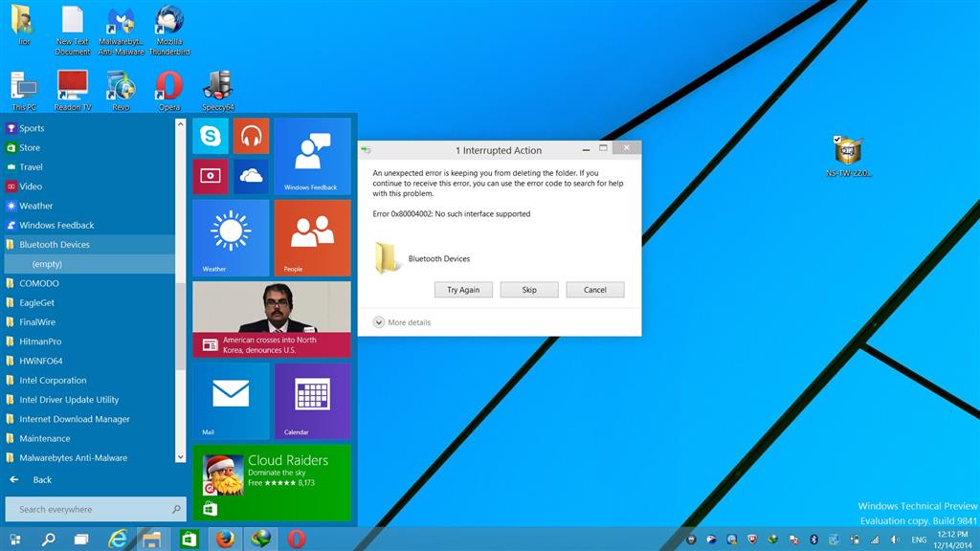
Task: Open the clock showing 12:12 PM
Action: 952,540
